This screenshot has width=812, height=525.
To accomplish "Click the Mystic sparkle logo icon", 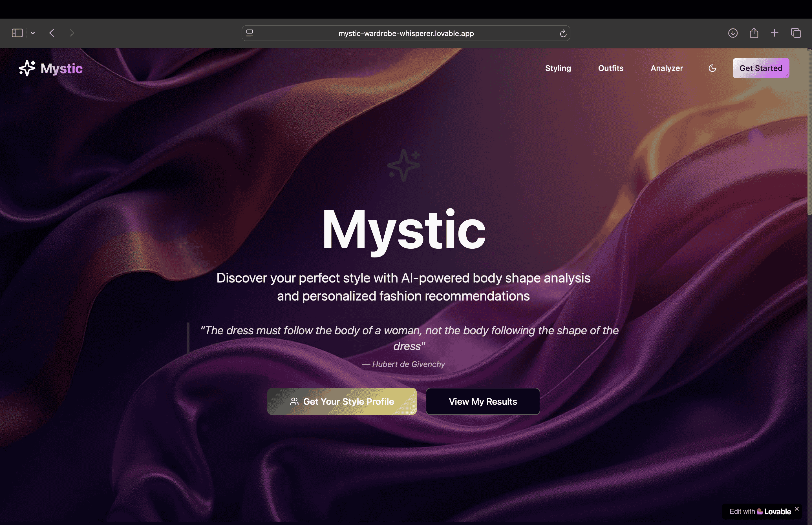I will click(27, 68).
